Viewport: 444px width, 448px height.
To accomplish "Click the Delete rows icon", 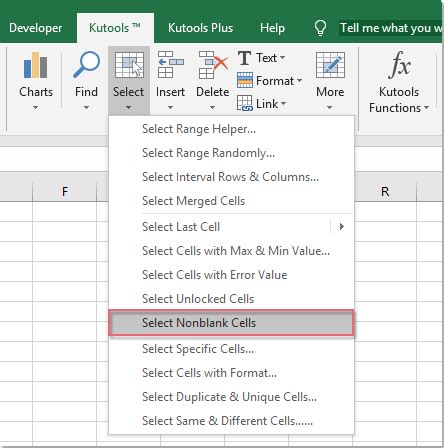I will click(213, 65).
